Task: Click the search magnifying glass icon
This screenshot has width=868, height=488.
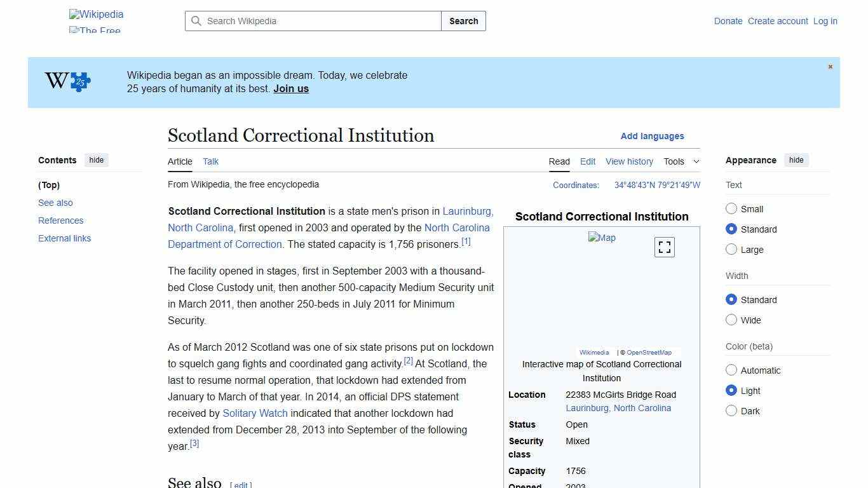Action: click(x=197, y=21)
